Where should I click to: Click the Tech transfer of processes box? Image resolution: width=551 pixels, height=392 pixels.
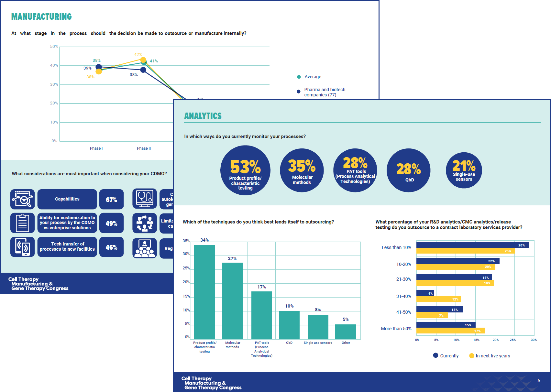pyautogui.click(x=67, y=247)
